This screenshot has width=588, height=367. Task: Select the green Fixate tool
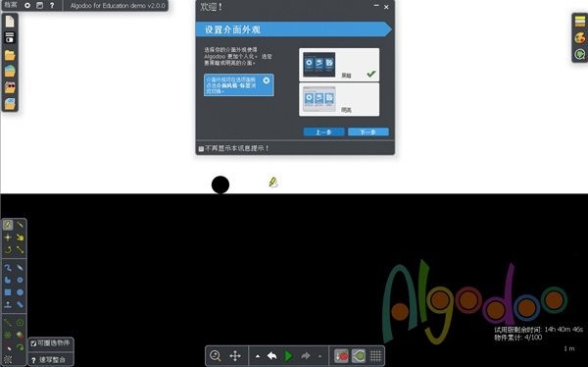[8, 335]
